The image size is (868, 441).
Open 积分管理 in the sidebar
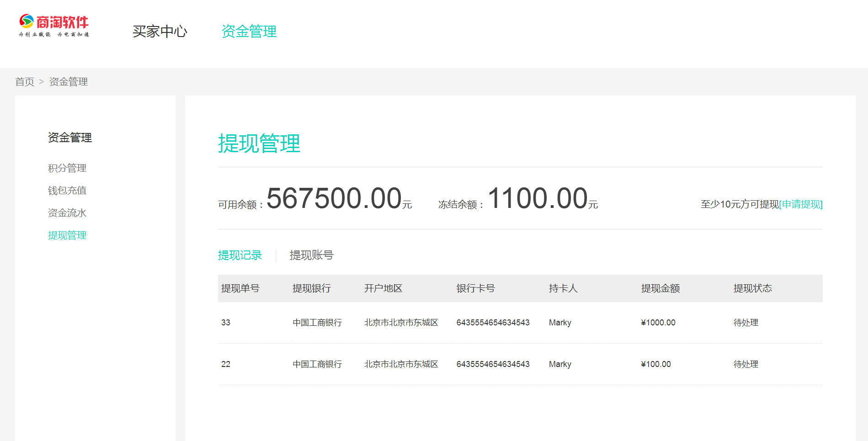67,168
